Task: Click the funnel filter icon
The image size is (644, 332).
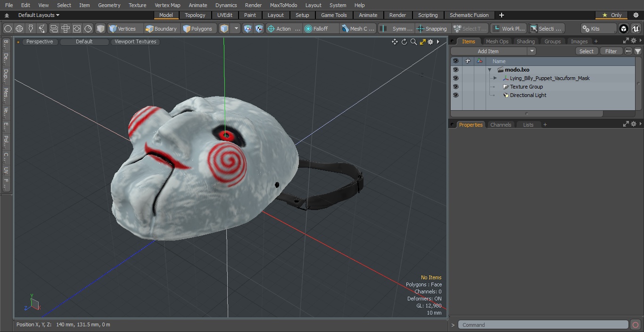Action: (x=637, y=51)
